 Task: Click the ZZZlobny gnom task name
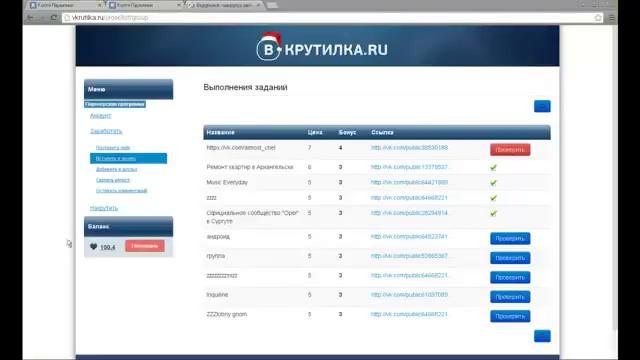point(227,314)
